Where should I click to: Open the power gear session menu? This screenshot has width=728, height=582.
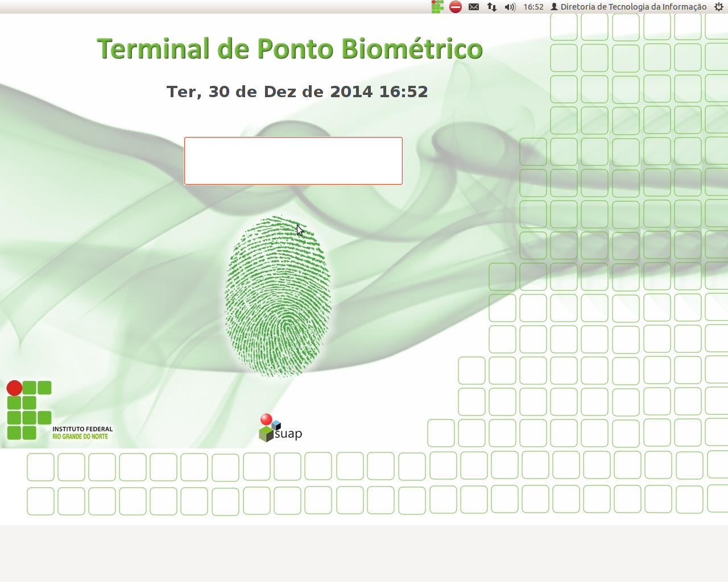coord(718,7)
